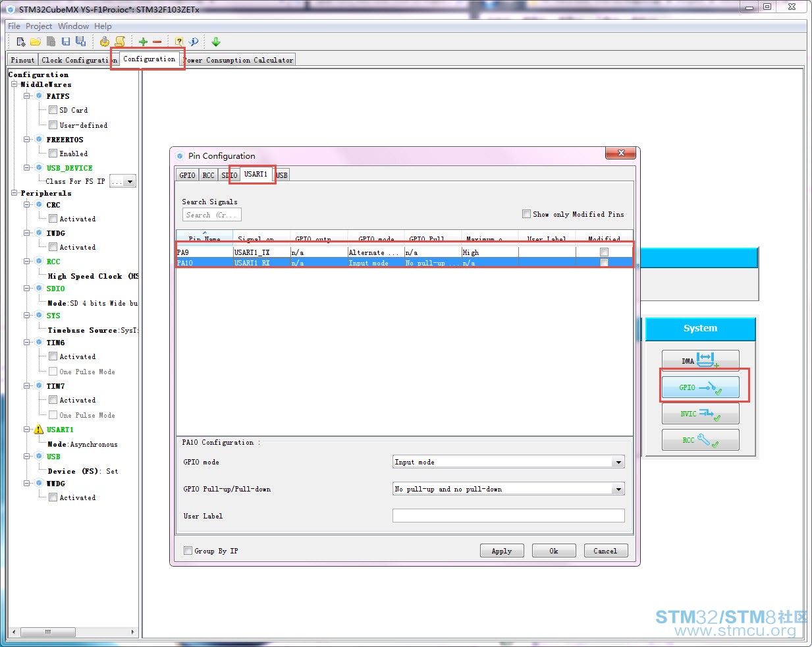Click the Save Project floppy icon
The height and width of the screenshot is (647, 812).
pyautogui.click(x=66, y=42)
